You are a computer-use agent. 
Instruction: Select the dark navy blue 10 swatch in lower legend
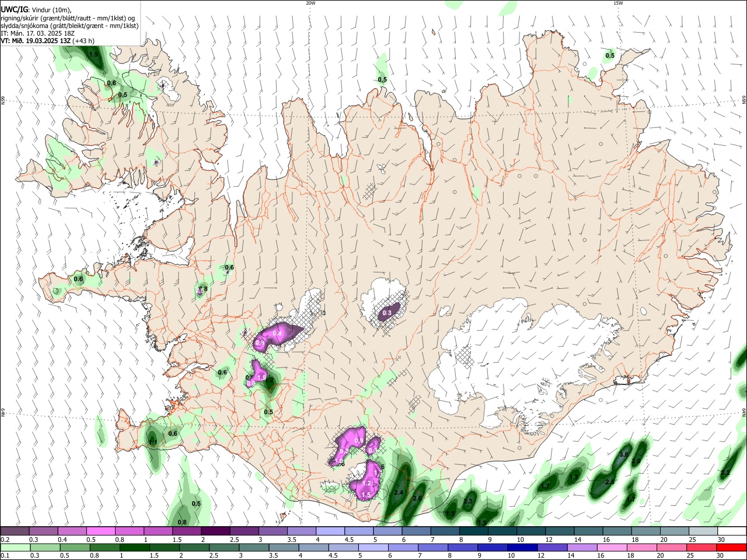point(522,547)
